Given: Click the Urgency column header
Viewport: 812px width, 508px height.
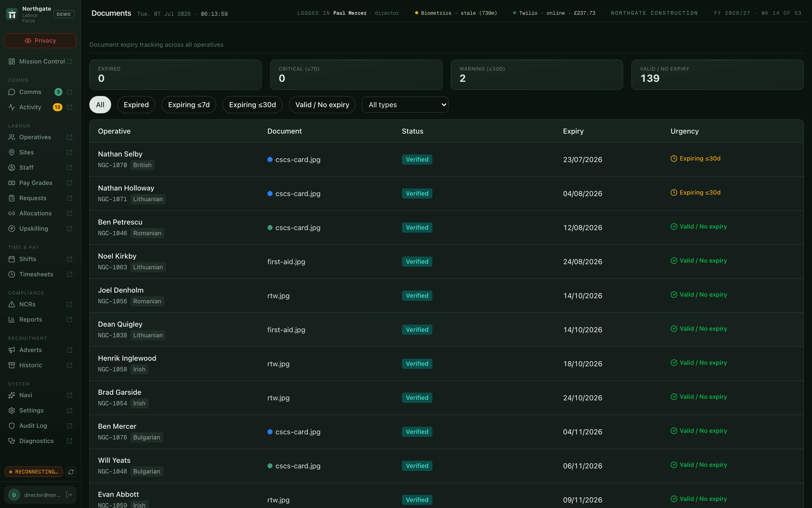Looking at the screenshot, I should (685, 131).
